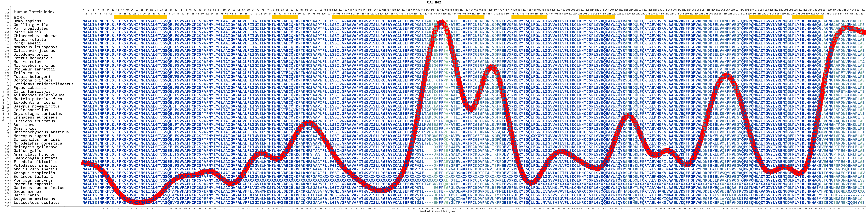Click the Gadus morhua species label
This screenshot has height=214, width=868.
[27, 191]
